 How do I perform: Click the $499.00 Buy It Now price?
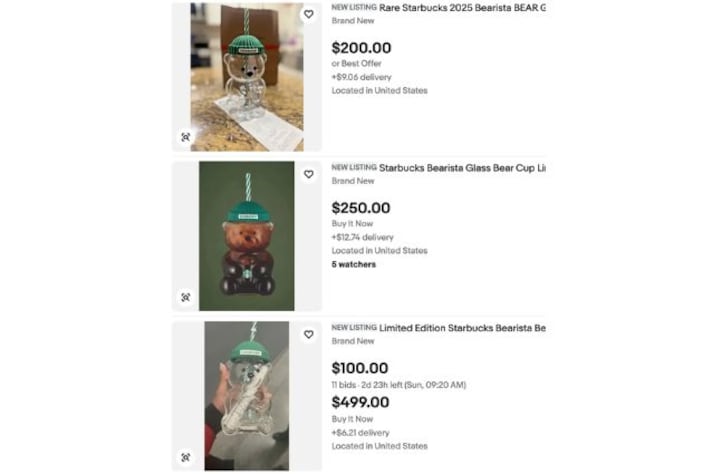tap(360, 402)
